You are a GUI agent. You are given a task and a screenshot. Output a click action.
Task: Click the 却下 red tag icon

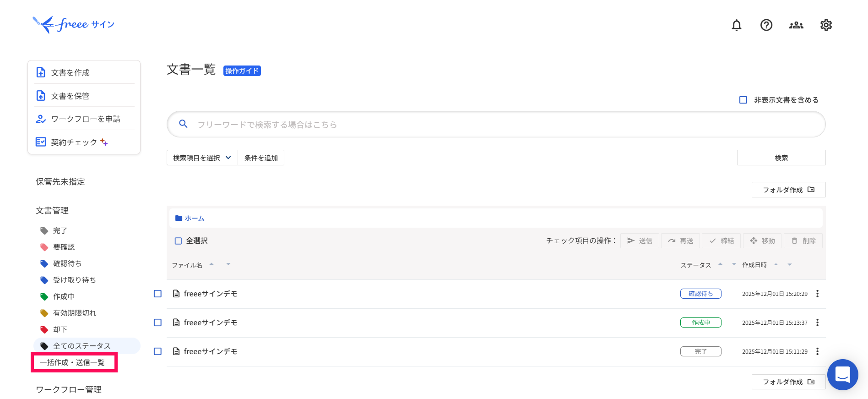(x=44, y=330)
